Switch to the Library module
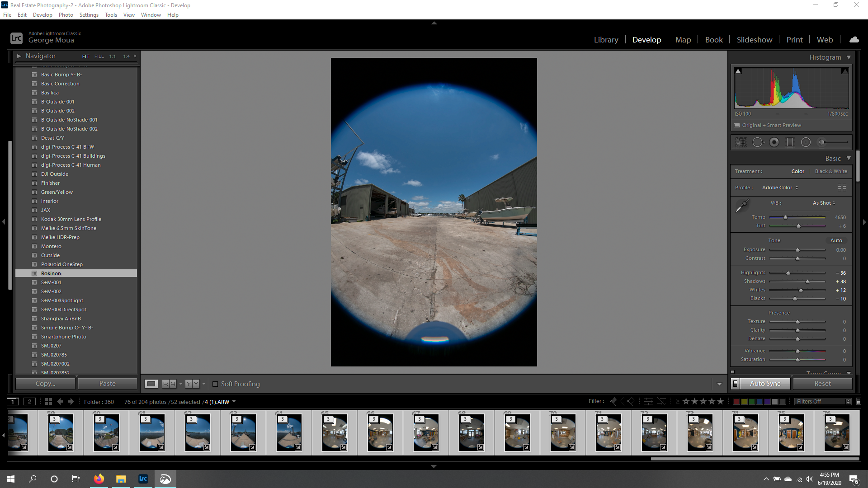 (606, 40)
